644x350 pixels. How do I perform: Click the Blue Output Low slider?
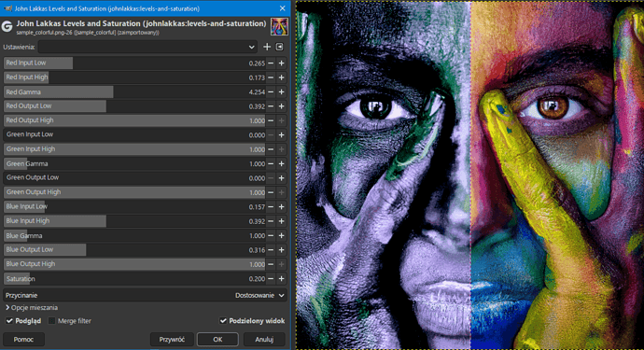(134, 250)
